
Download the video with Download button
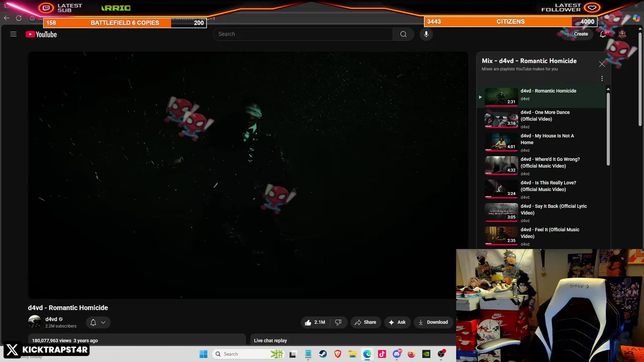pos(433,322)
